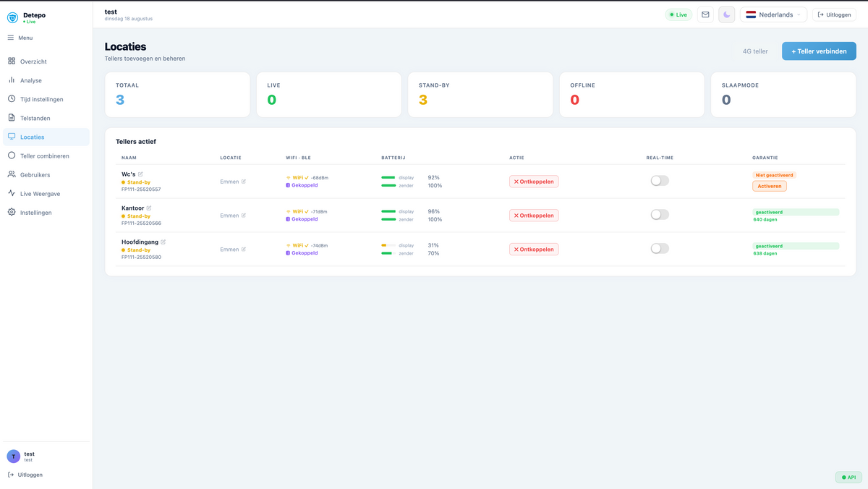
Task: Click the circle icon for Teller combineren
Action: 12,156
